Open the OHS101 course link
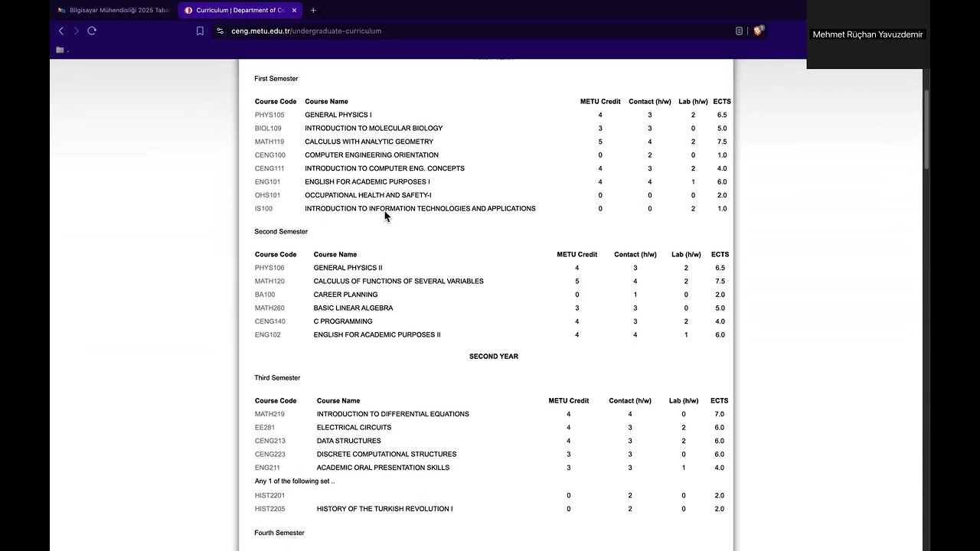 (268, 195)
